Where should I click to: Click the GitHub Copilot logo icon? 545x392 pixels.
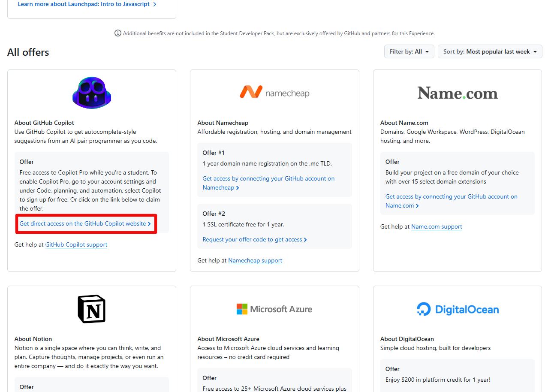pyautogui.click(x=92, y=93)
